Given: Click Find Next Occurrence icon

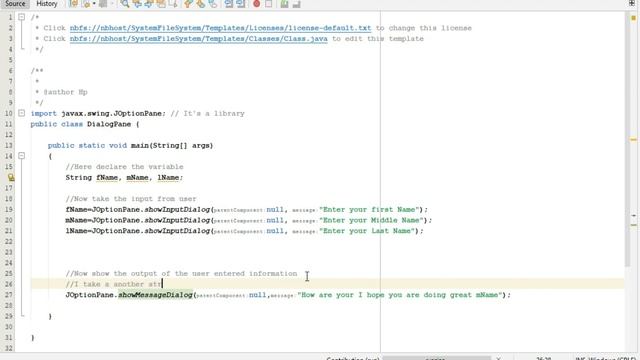Looking at the screenshot, I should tap(149, 4).
